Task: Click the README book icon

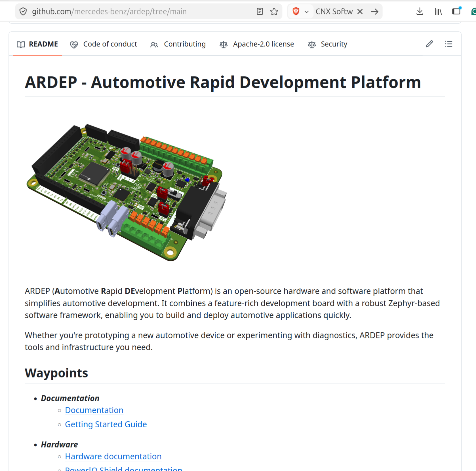Action: (x=21, y=44)
